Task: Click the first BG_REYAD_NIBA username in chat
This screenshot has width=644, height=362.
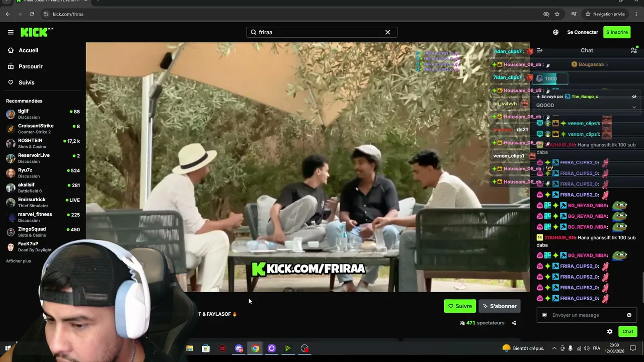Action: pyautogui.click(x=588, y=206)
